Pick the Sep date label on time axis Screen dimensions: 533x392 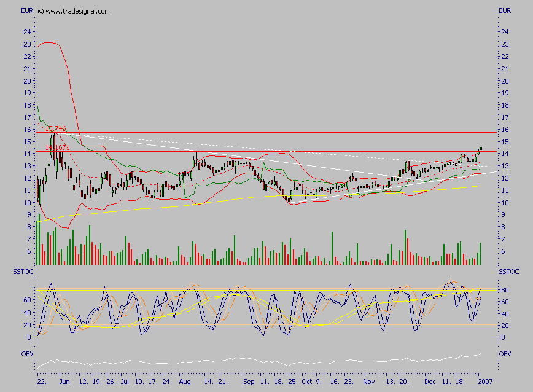[248, 381]
